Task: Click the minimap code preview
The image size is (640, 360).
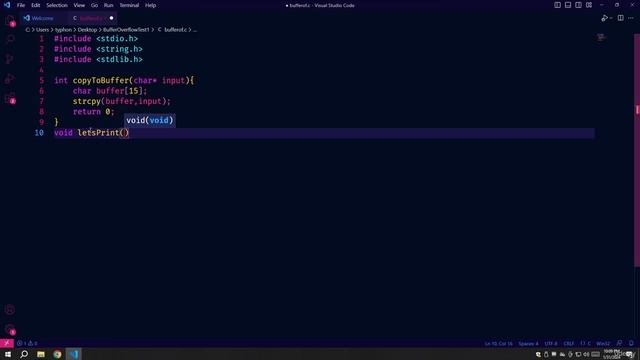Action: click(601, 38)
